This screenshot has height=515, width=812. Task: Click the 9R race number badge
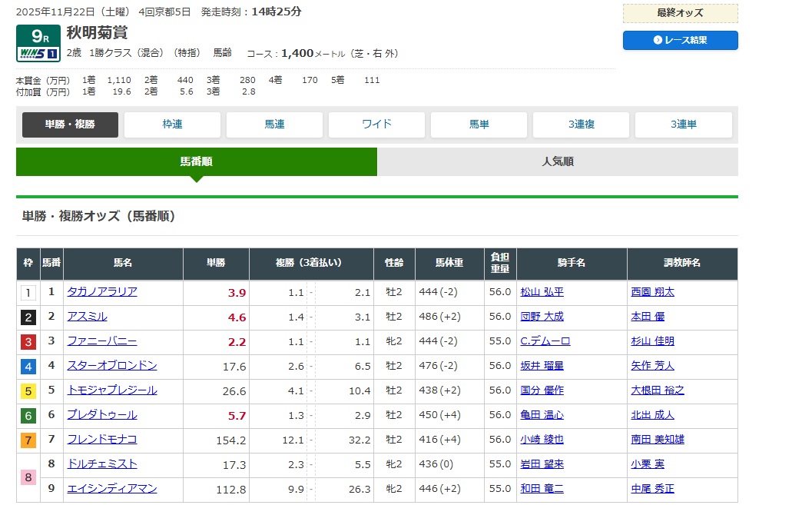coord(38,36)
